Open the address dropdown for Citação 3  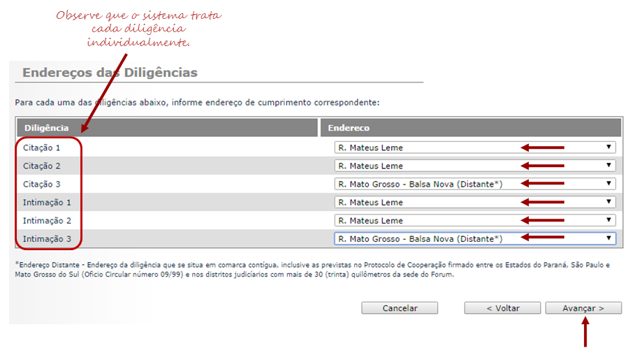tap(475, 184)
